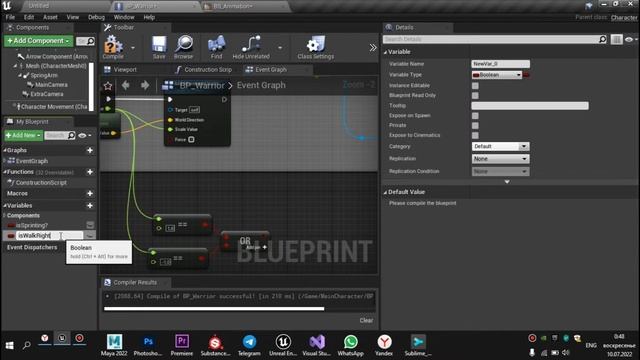Image resolution: width=640 pixels, height=360 pixels.
Task: Launch Visual Studio from the taskbar
Action: [317, 345]
